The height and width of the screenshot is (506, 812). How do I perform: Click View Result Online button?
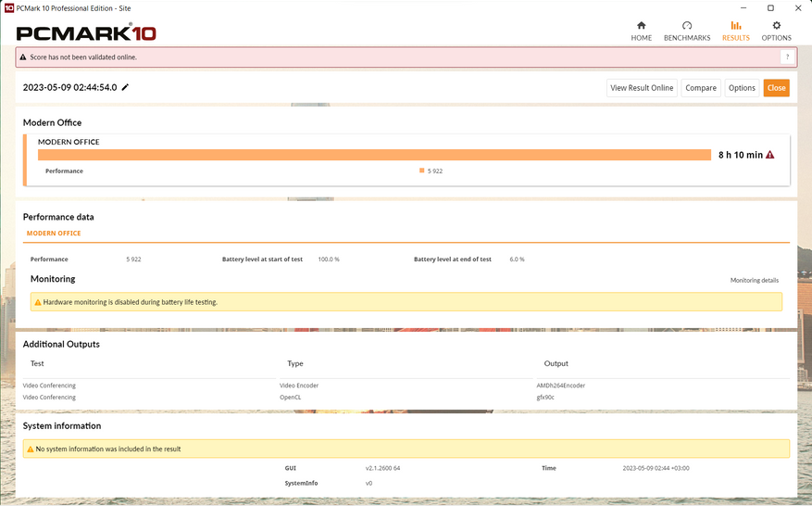(642, 88)
